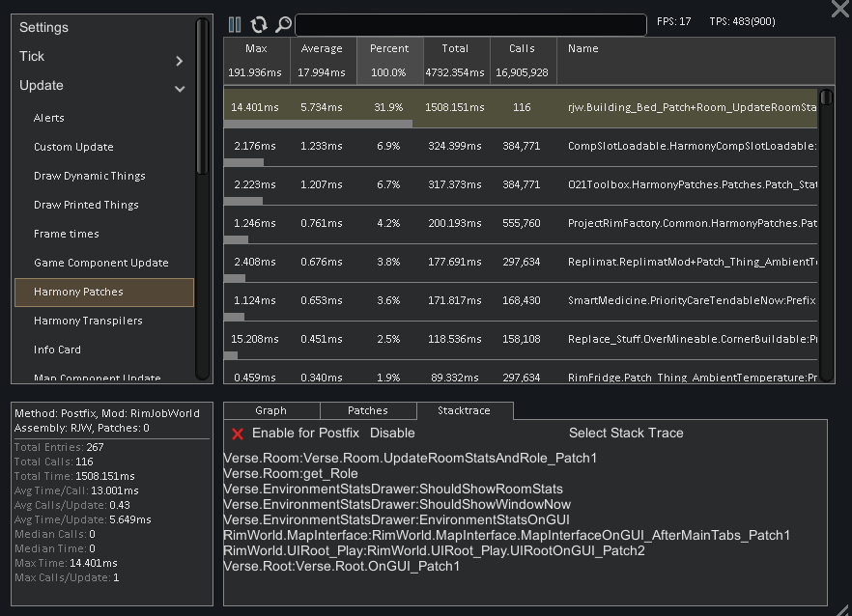This screenshot has width=852, height=616.
Task: Click Max Time 14.401ms stat
Action: click(66, 563)
